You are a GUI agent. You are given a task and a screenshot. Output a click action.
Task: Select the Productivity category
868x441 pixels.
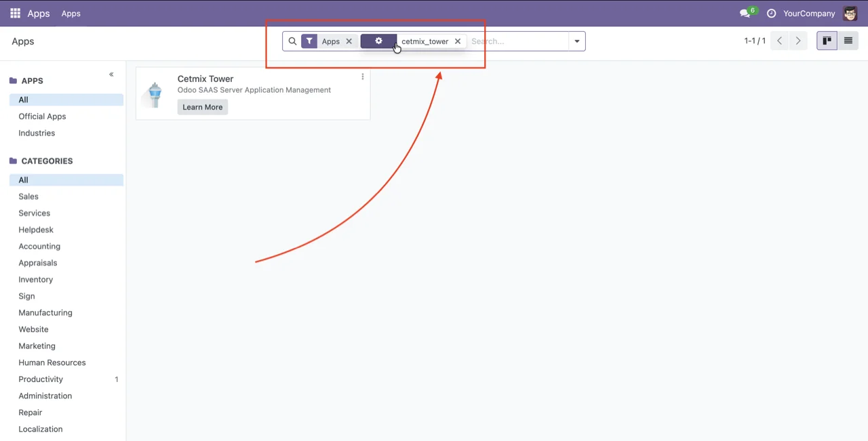pos(41,379)
